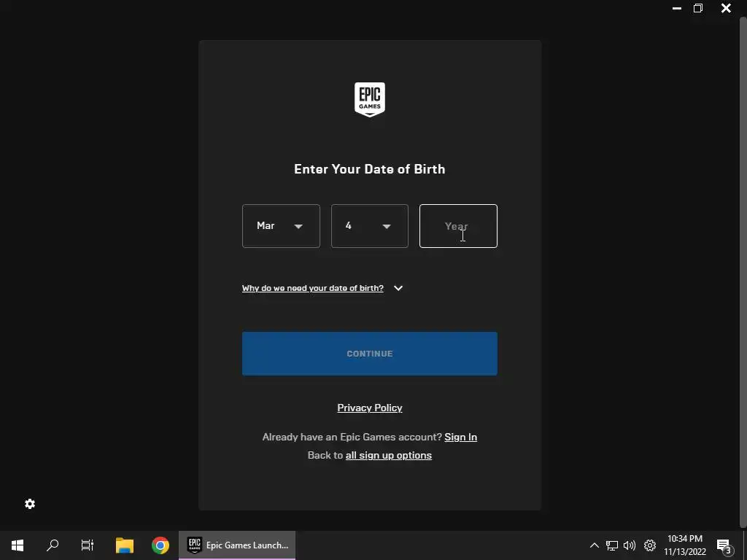Viewport: 747px width, 560px height.
Task: Expand 'Why do we need your date of birth?'
Action: coord(312,288)
